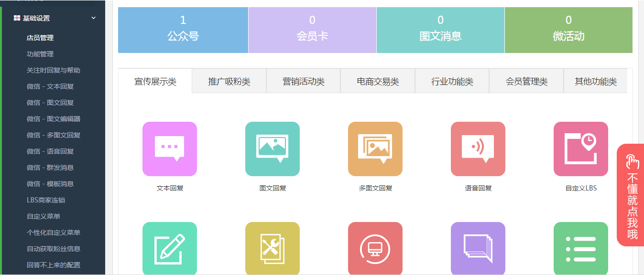Image resolution: width=644 pixels, height=275 pixels.
Task: Open the 自定义LBS location icon
Action: [581, 149]
